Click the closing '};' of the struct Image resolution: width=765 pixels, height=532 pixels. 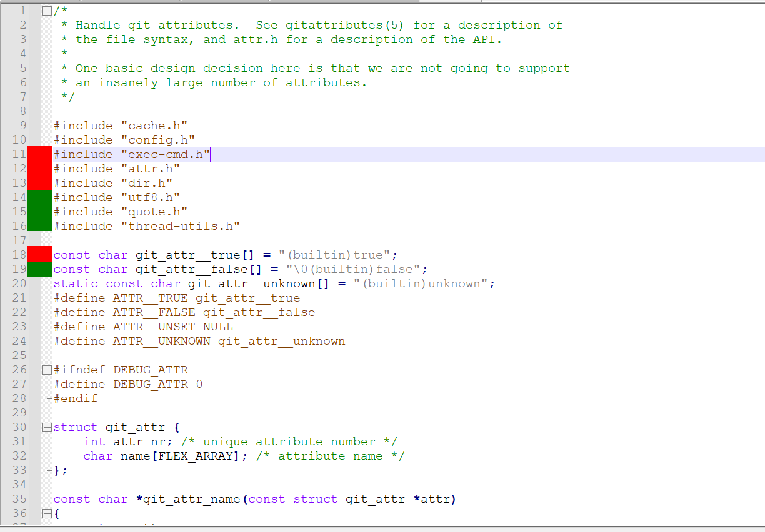point(61,470)
